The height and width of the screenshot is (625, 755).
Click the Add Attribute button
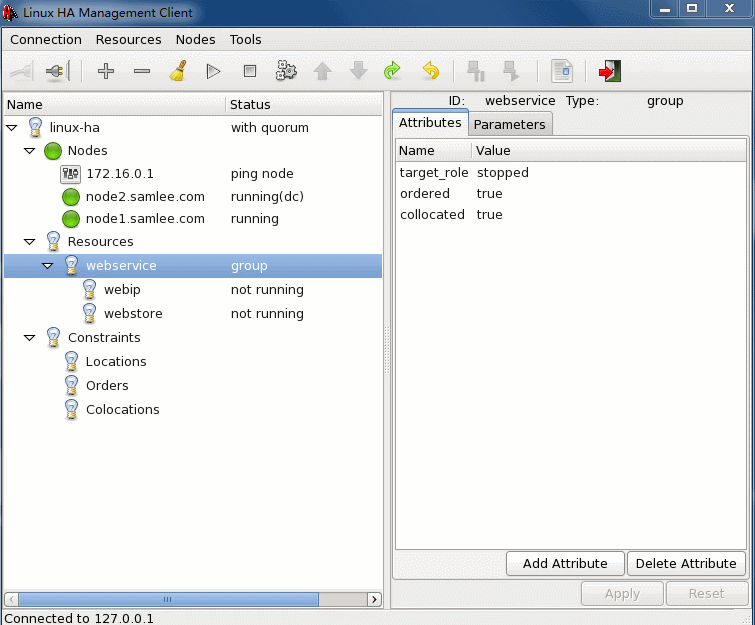click(x=565, y=563)
